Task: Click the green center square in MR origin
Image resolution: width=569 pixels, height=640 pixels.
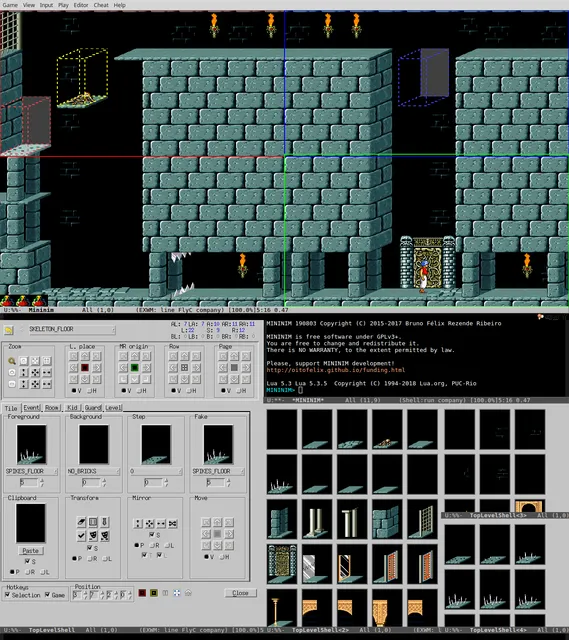Action: [135, 368]
